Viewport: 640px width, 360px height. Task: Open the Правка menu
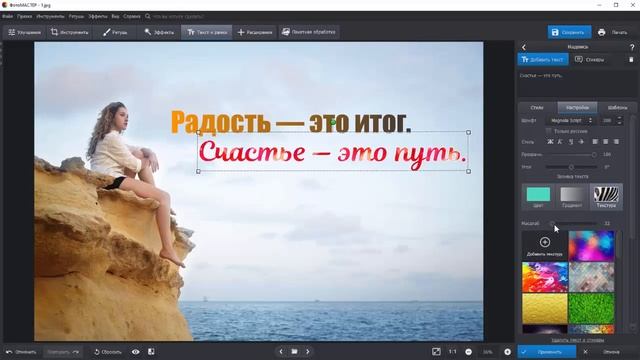tap(24, 17)
